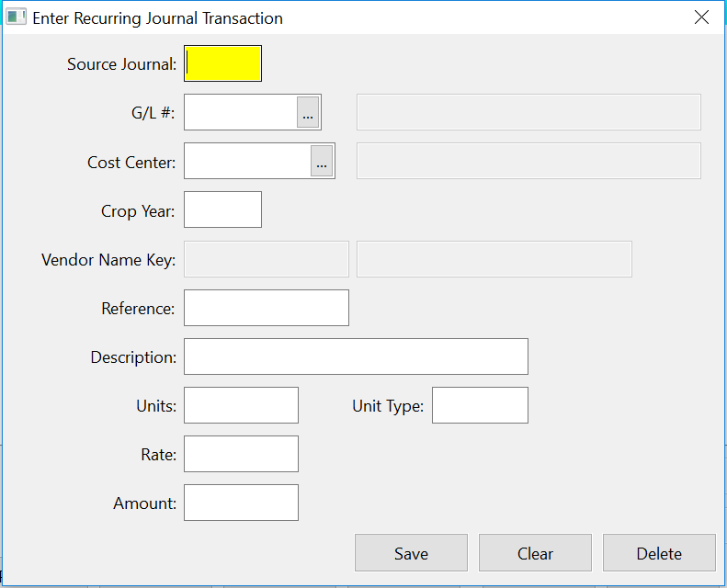Click the Delete button
Viewport: 727px width, 588px height.
point(659,553)
